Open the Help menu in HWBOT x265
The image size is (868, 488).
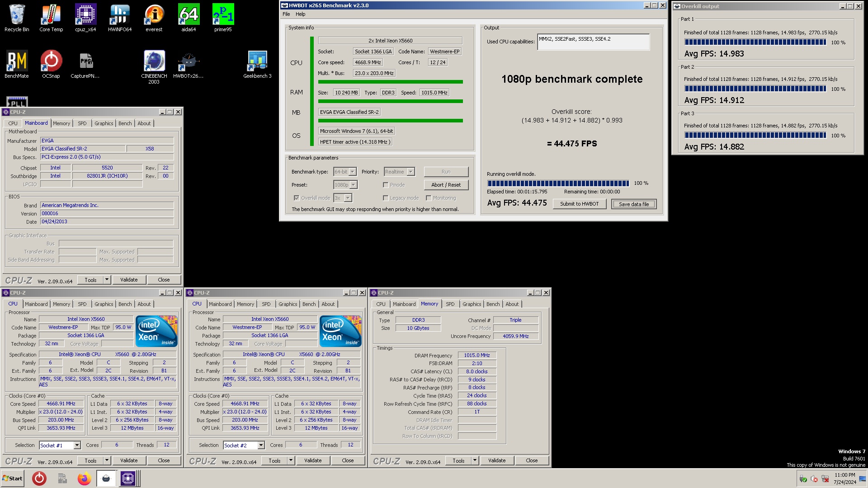(300, 14)
